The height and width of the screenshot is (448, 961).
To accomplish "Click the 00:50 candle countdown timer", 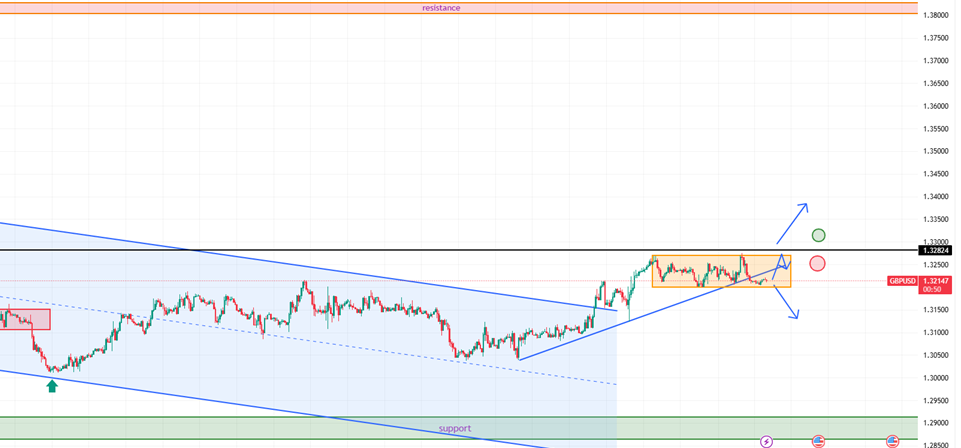I will (x=932, y=290).
